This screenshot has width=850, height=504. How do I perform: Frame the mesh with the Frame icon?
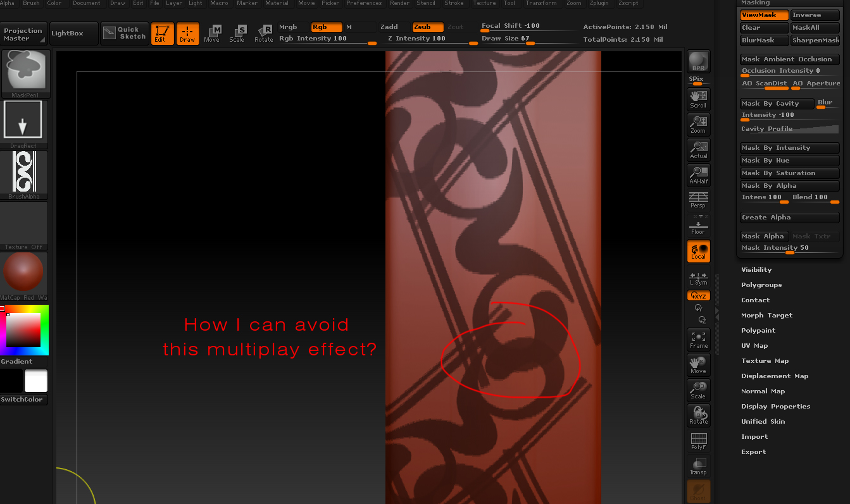click(x=699, y=340)
